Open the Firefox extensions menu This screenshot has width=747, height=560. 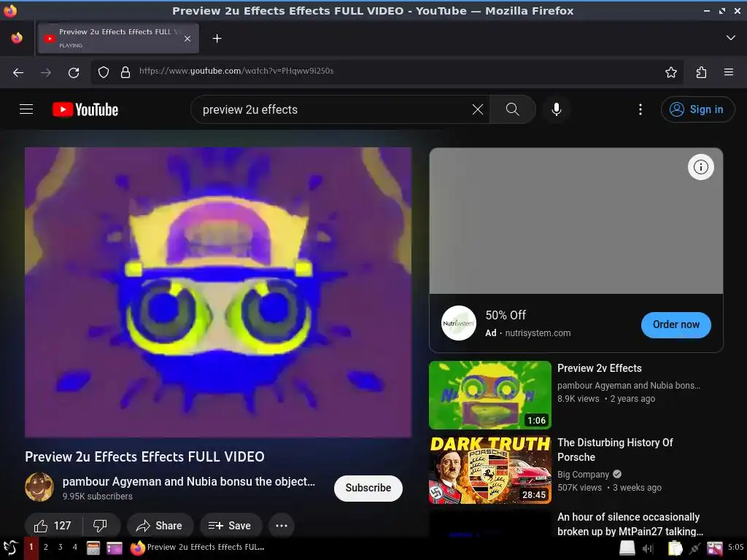[701, 72]
